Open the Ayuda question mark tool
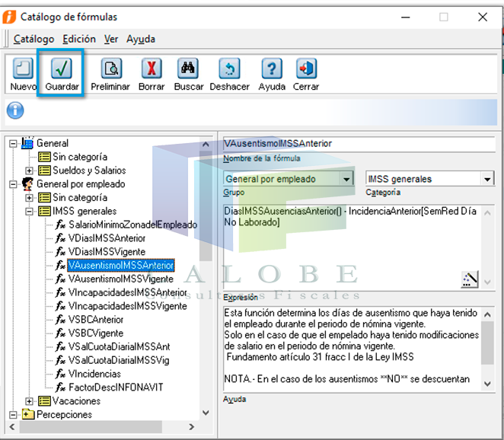 tap(272, 69)
